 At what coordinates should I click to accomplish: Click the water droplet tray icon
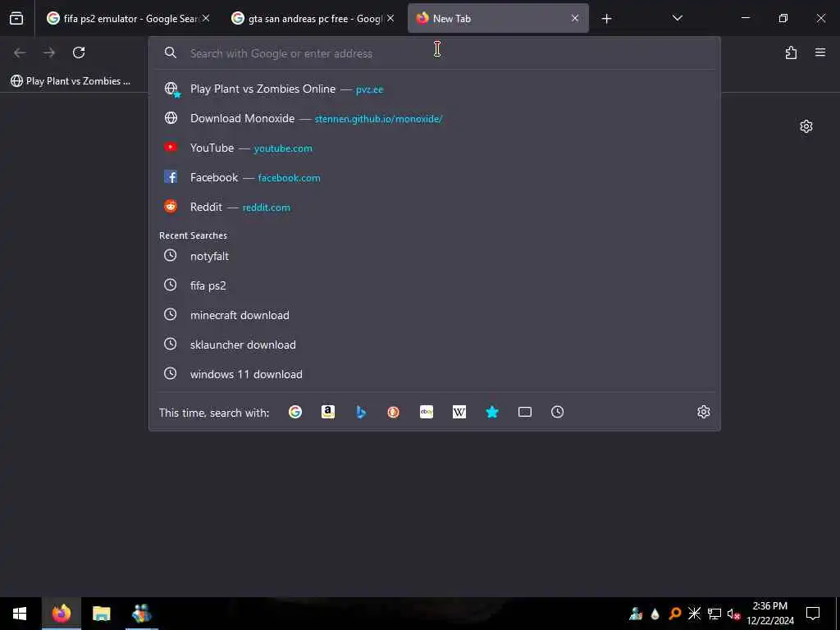tap(655, 614)
